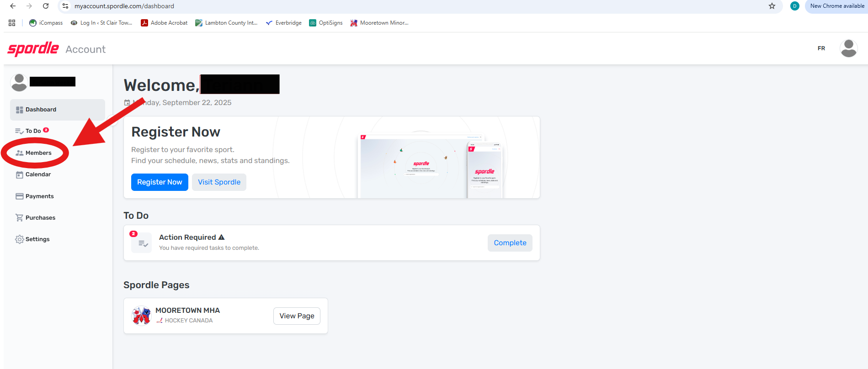The image size is (868, 369).
Task: Open the Adobe Acrobat bookmark
Action: [x=164, y=23]
